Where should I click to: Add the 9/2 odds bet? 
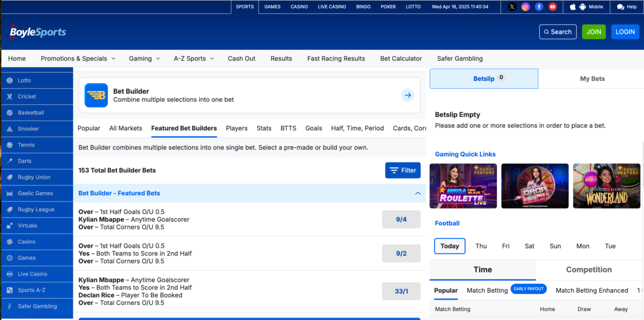[x=401, y=254]
